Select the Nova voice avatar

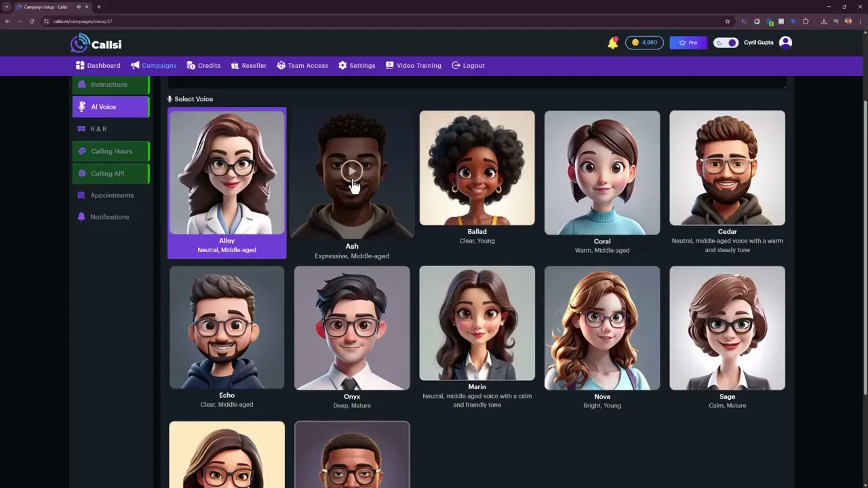[x=602, y=327]
